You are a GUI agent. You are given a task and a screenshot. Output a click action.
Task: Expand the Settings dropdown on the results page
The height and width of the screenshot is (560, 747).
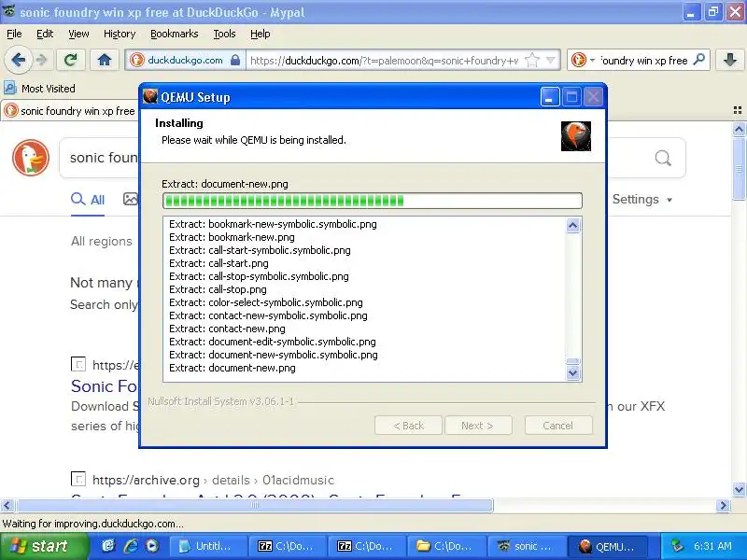coord(642,199)
